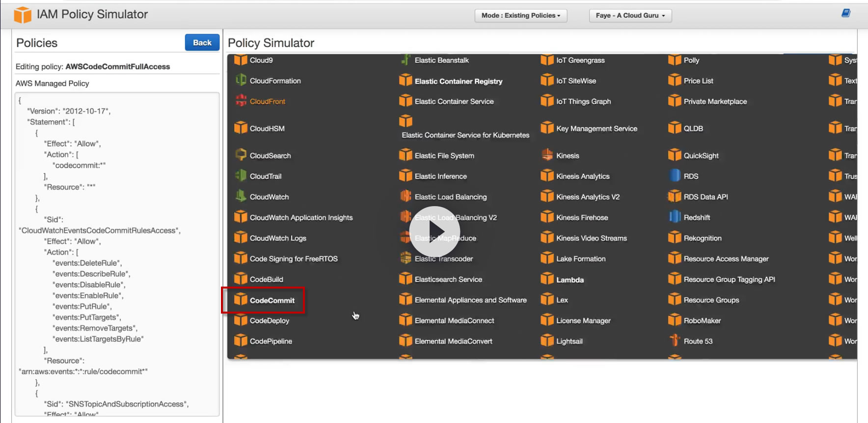Click the Elastic Load Balancing icon
The height and width of the screenshot is (423, 868).
(x=406, y=196)
